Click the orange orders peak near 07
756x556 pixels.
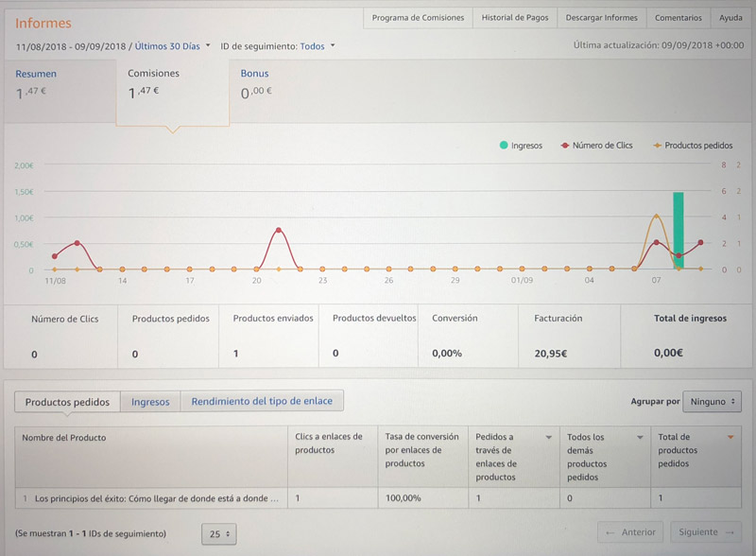(656, 217)
